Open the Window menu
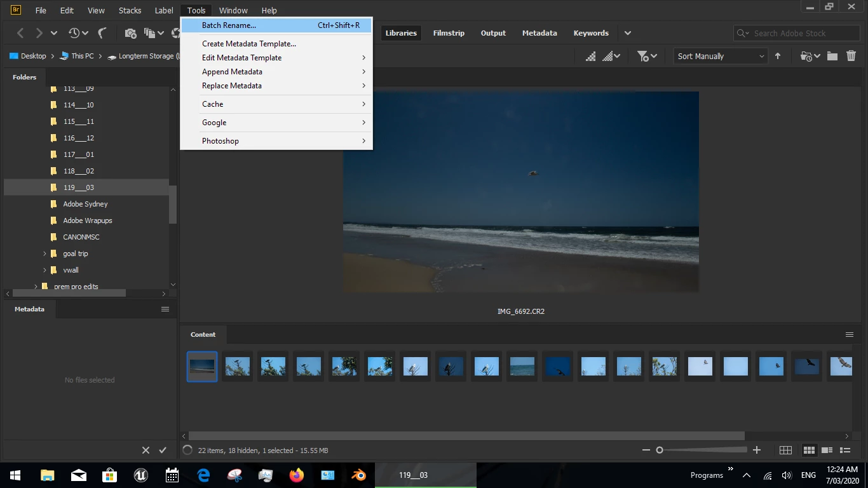 click(233, 10)
